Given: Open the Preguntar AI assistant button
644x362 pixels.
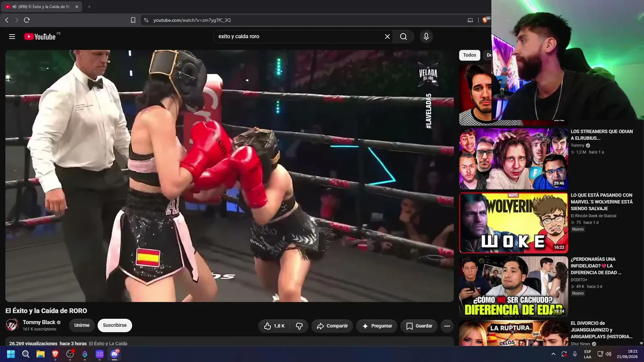Looking at the screenshot, I should pyautogui.click(x=377, y=326).
